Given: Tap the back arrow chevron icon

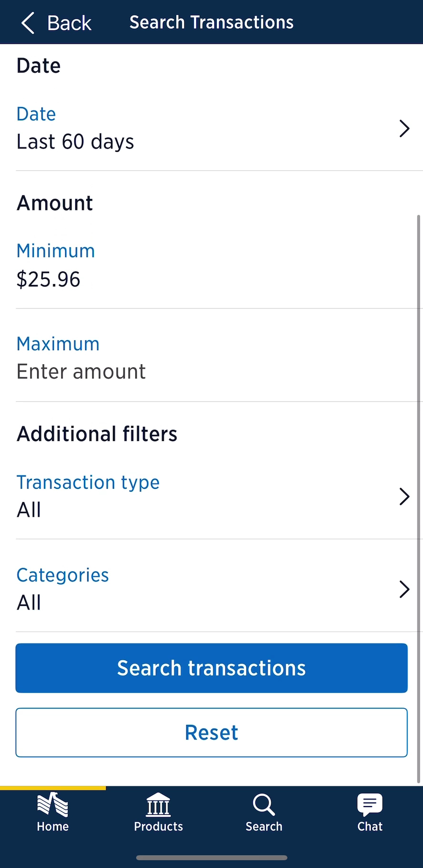Looking at the screenshot, I should 28,23.
